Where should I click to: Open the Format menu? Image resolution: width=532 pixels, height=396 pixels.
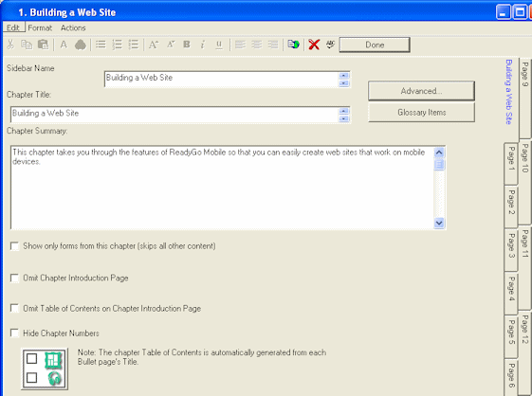point(40,27)
